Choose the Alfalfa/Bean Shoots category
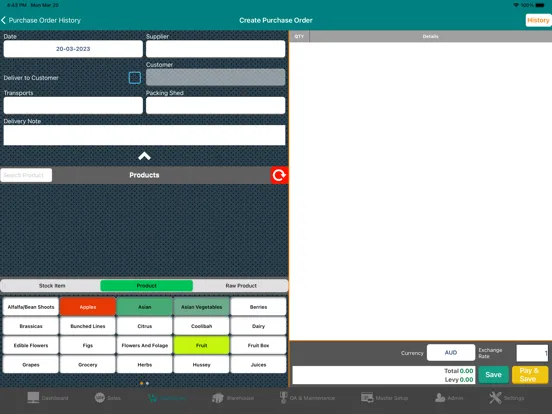The height and width of the screenshot is (414, 552). point(31,307)
